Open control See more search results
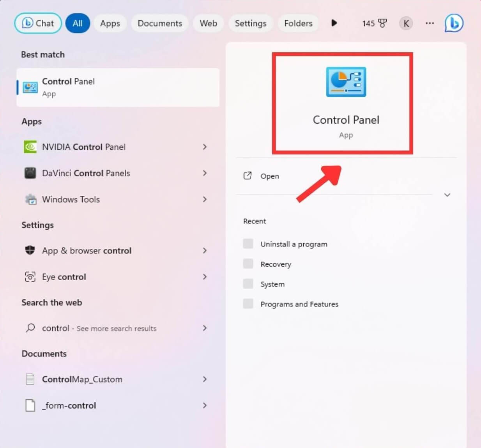The width and height of the screenshot is (481, 448). (118, 328)
